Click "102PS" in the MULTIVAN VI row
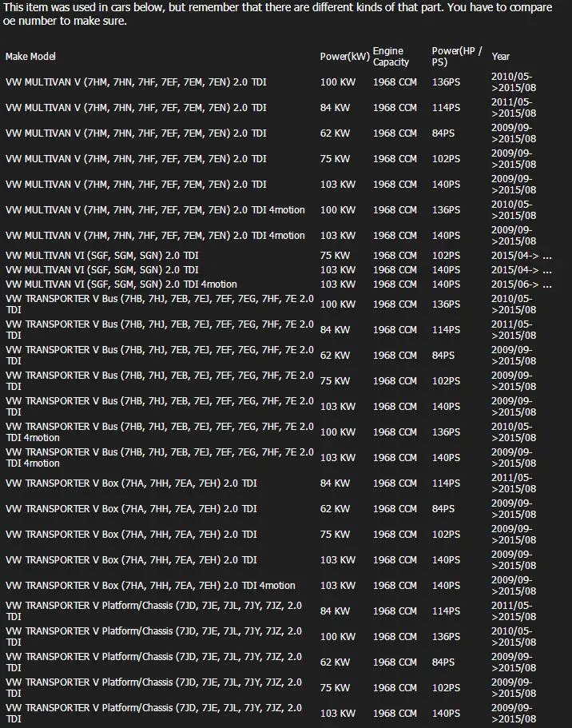Image resolution: width=572 pixels, height=728 pixels. (x=447, y=256)
